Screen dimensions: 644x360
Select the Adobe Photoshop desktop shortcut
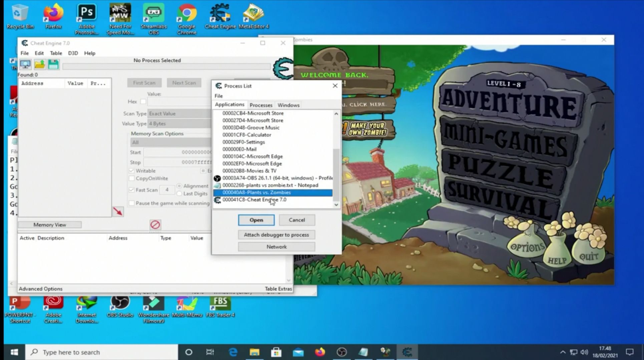87,19
